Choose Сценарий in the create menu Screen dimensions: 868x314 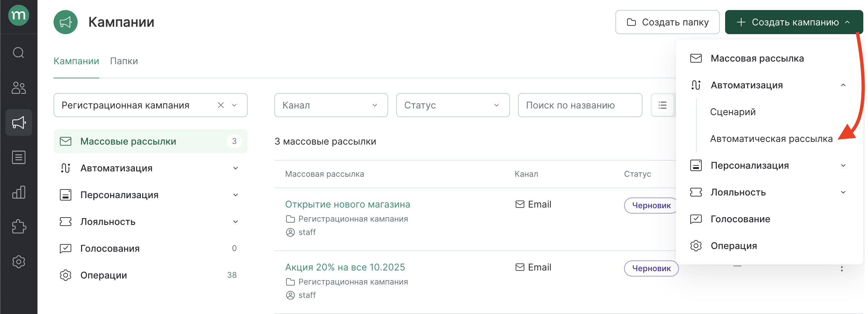coord(732,112)
